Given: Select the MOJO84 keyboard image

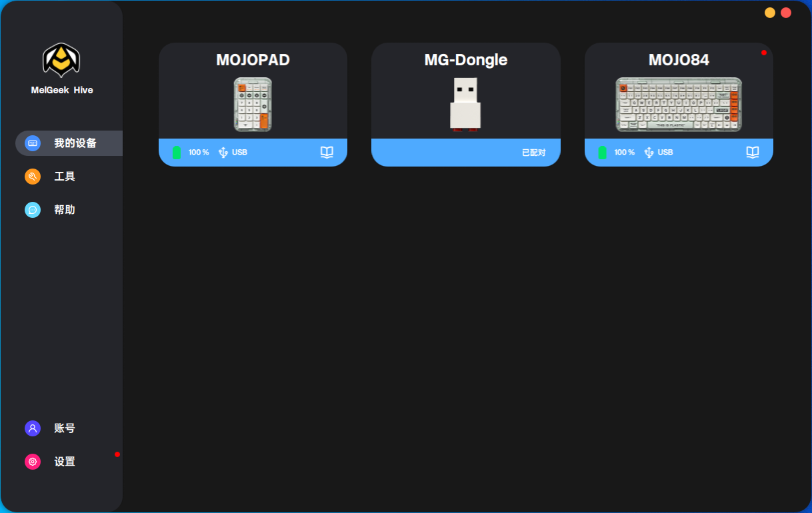Looking at the screenshot, I should (679, 105).
